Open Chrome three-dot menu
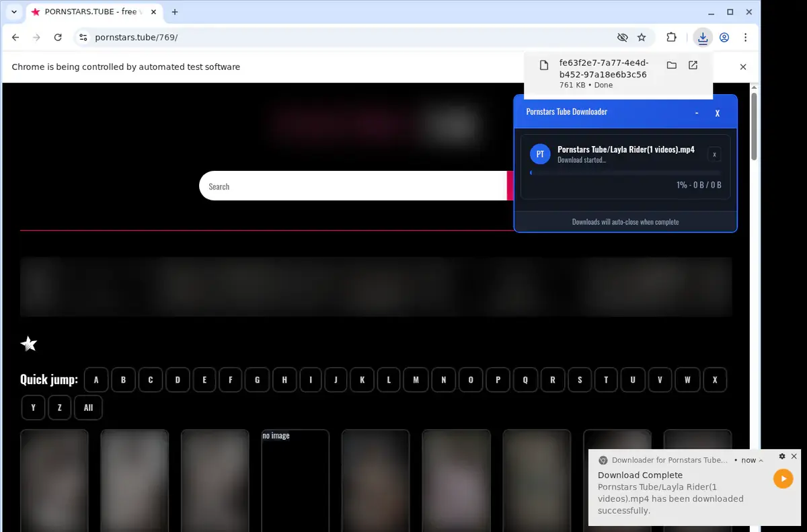This screenshot has height=532, width=807. pyautogui.click(x=745, y=38)
